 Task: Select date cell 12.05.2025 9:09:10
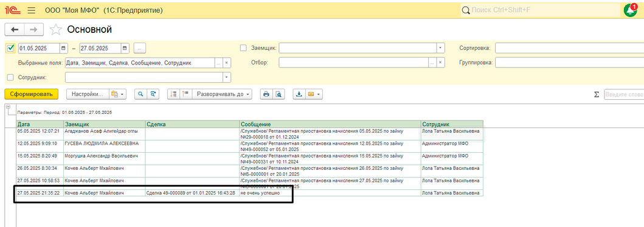40,147
